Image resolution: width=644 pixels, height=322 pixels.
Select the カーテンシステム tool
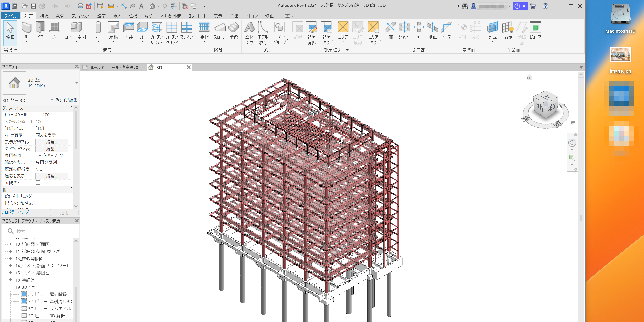[157, 33]
